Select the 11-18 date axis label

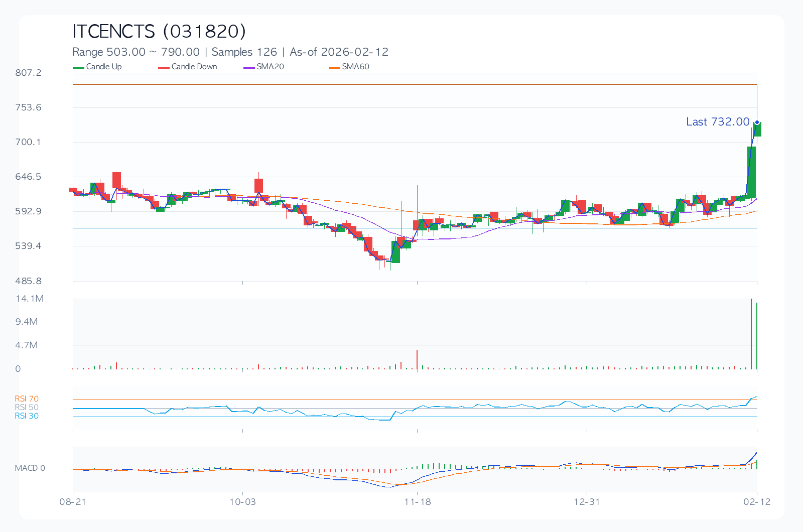(x=418, y=502)
